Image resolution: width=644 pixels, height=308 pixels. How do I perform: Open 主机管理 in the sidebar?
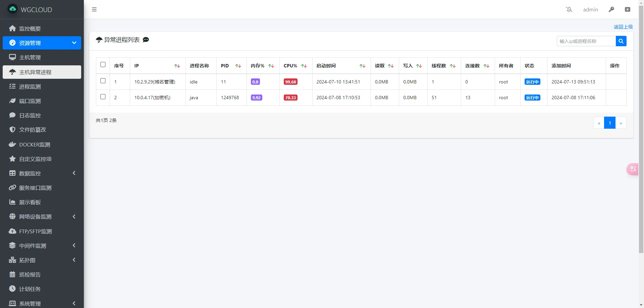(42, 57)
